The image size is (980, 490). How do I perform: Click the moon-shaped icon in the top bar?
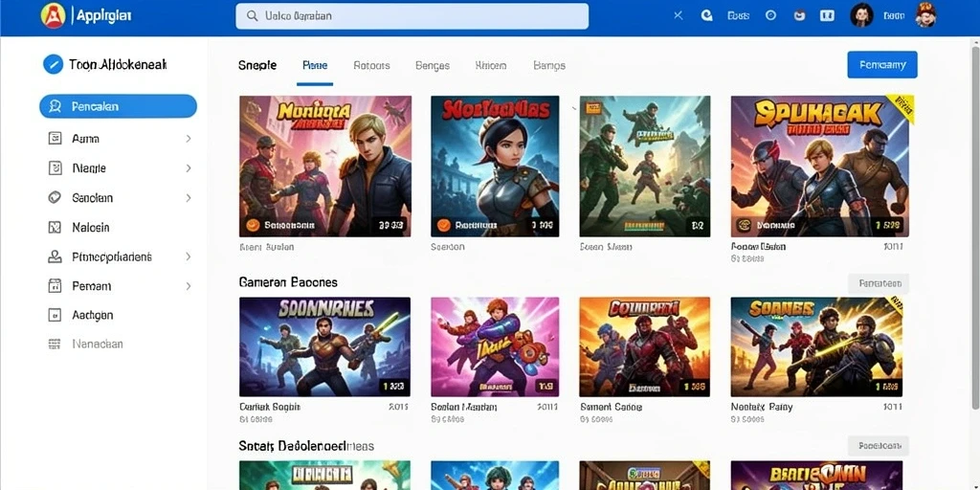coord(707,15)
